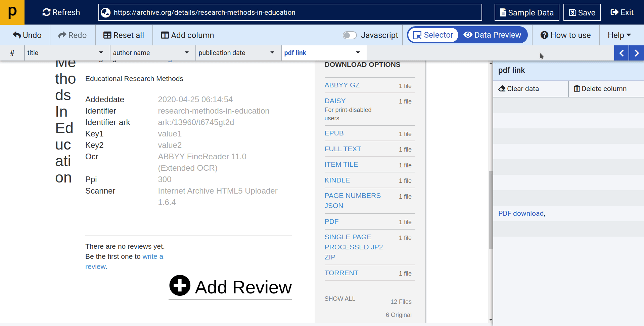Open the How to use menu
The image size is (644, 326).
coord(565,35)
